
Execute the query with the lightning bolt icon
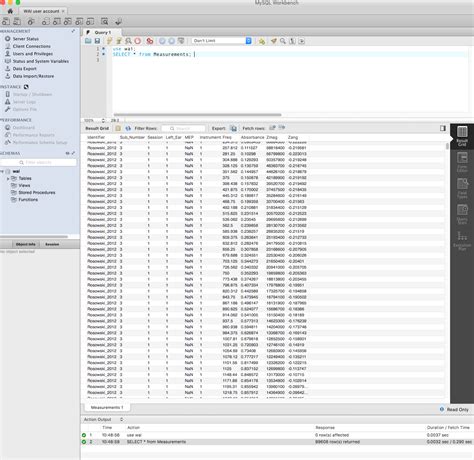pyautogui.click(x=109, y=41)
